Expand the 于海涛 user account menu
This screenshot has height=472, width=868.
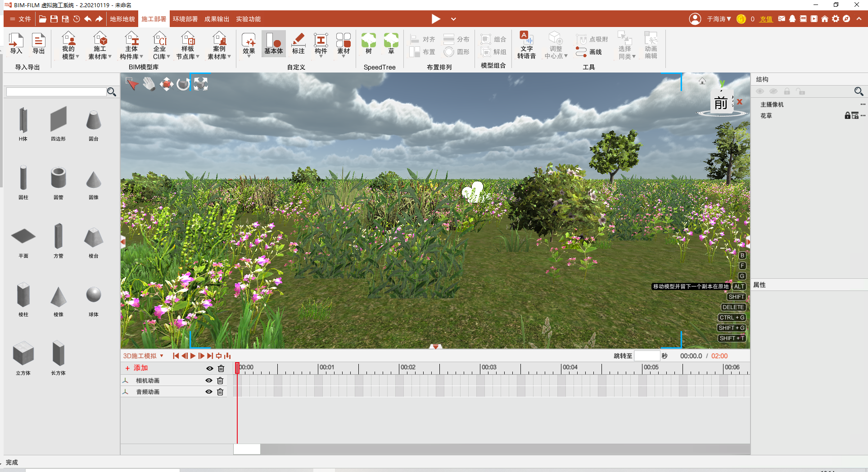[x=719, y=19]
